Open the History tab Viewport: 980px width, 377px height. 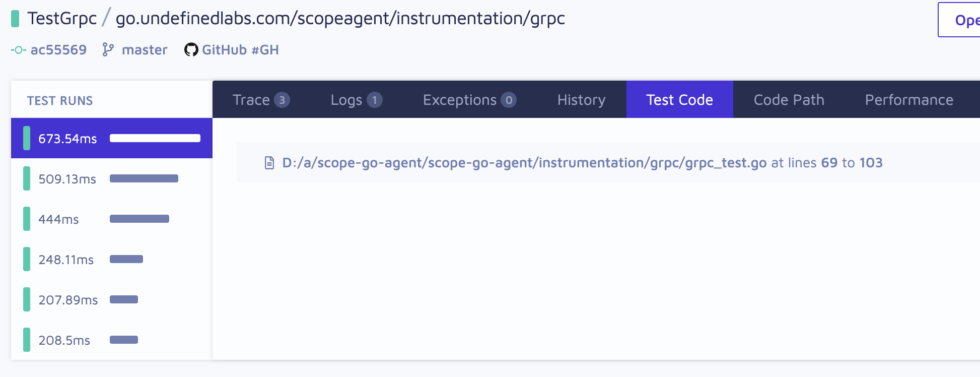[x=581, y=100]
